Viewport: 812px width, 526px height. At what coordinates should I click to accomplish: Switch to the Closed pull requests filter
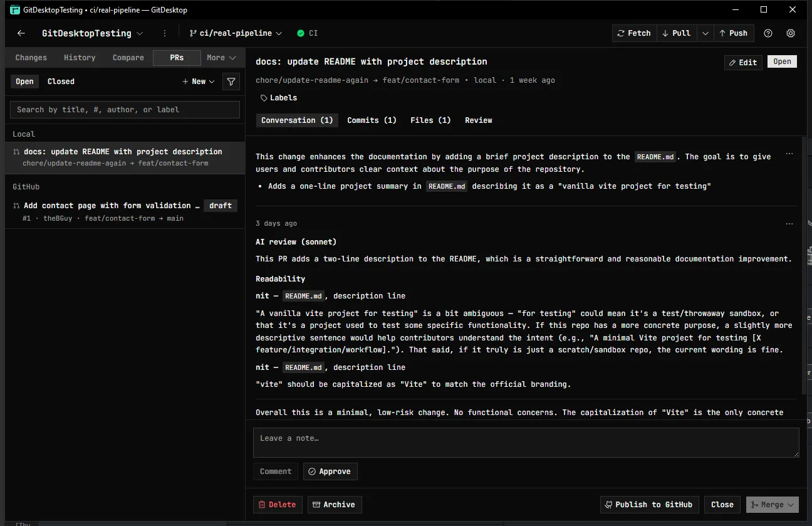click(61, 82)
